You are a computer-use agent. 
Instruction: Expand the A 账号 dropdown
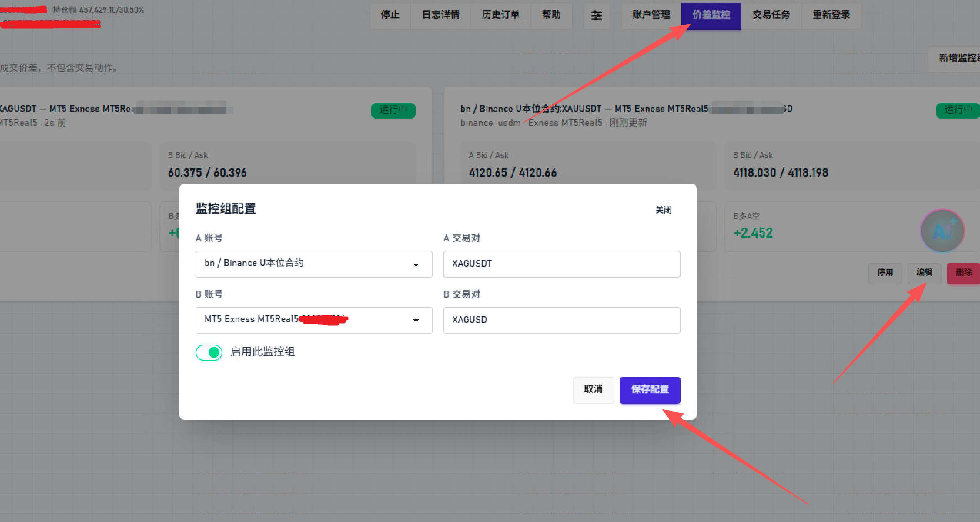tap(314, 264)
